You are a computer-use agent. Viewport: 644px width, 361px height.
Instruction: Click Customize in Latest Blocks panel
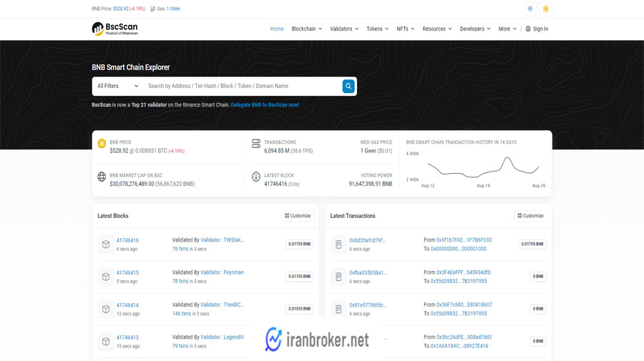tap(298, 216)
